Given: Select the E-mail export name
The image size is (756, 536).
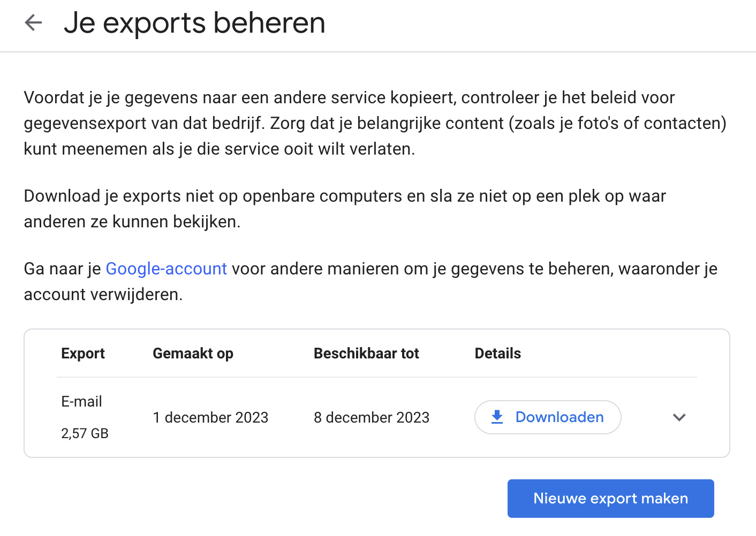Looking at the screenshot, I should coord(81,402).
